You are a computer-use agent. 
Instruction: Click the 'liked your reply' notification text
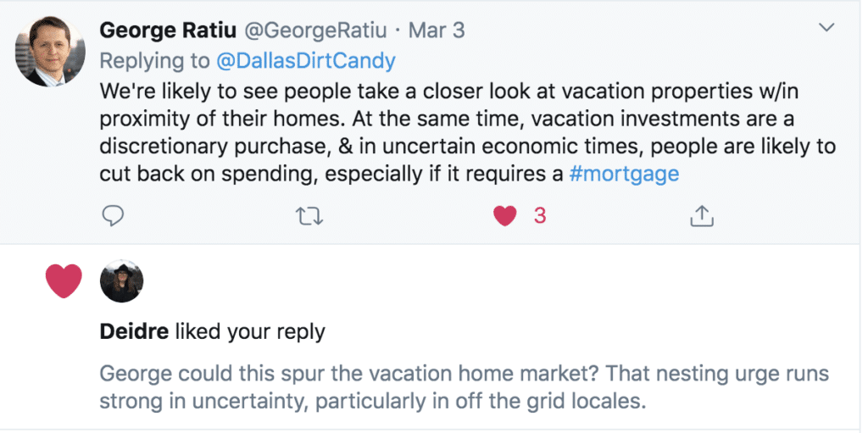[249, 331]
